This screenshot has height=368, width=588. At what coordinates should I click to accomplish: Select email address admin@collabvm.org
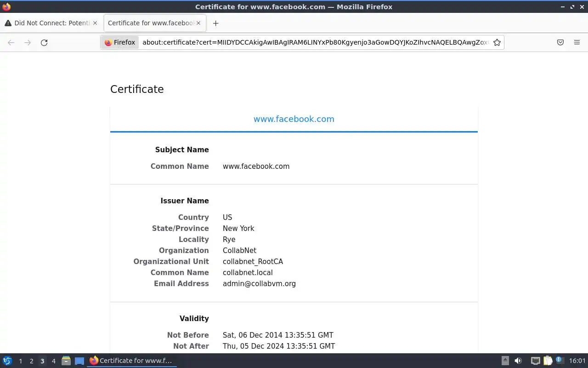coord(259,284)
